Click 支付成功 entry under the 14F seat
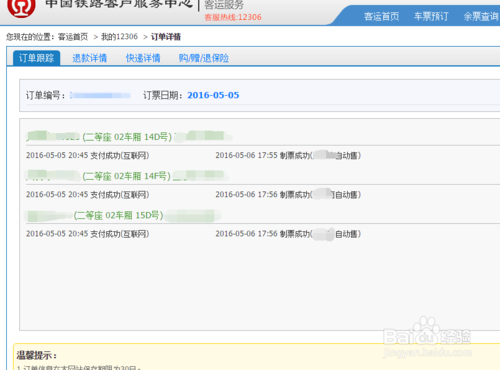 point(88,194)
